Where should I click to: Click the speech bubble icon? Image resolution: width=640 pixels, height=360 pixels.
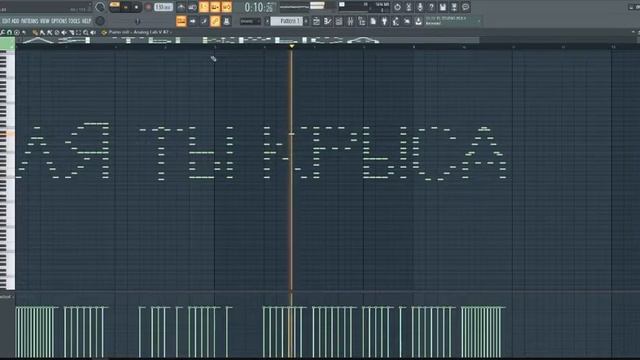(465, 7)
